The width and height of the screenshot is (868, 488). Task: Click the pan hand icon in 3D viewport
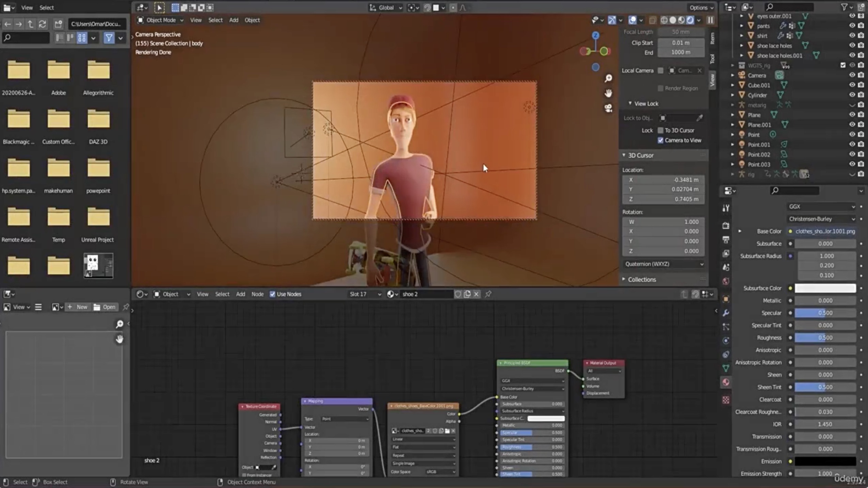[608, 93]
